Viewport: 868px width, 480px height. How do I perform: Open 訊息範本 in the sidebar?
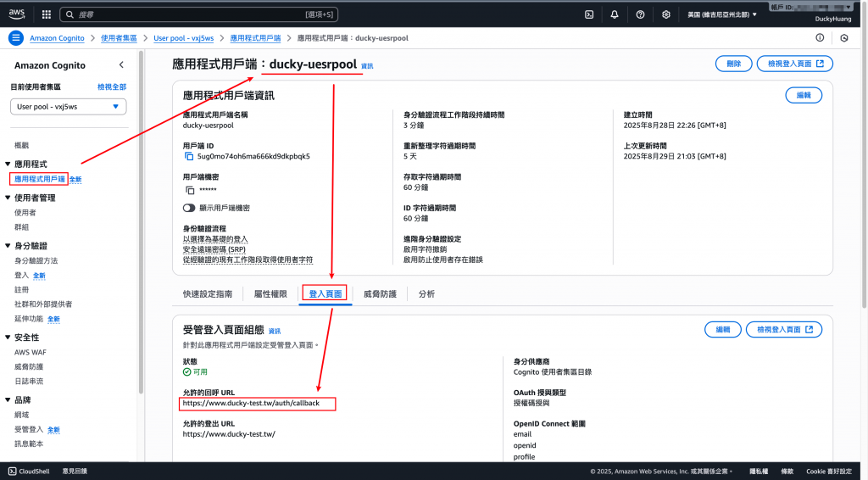click(x=29, y=444)
